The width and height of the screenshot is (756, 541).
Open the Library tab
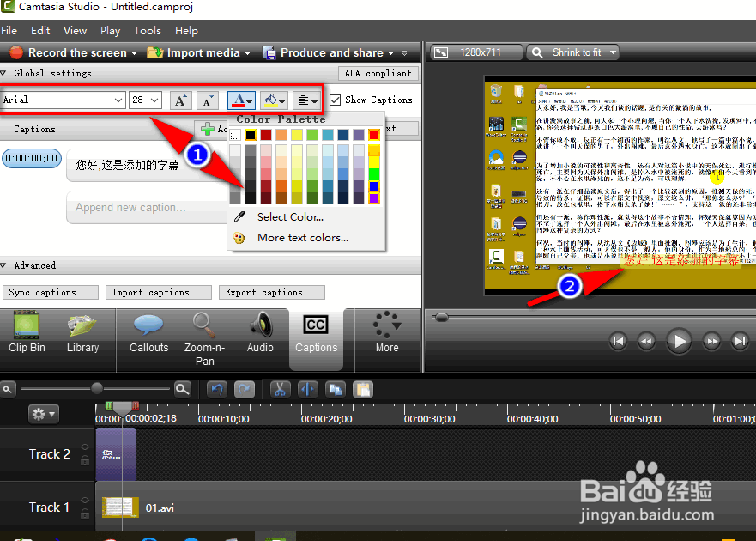coord(82,332)
